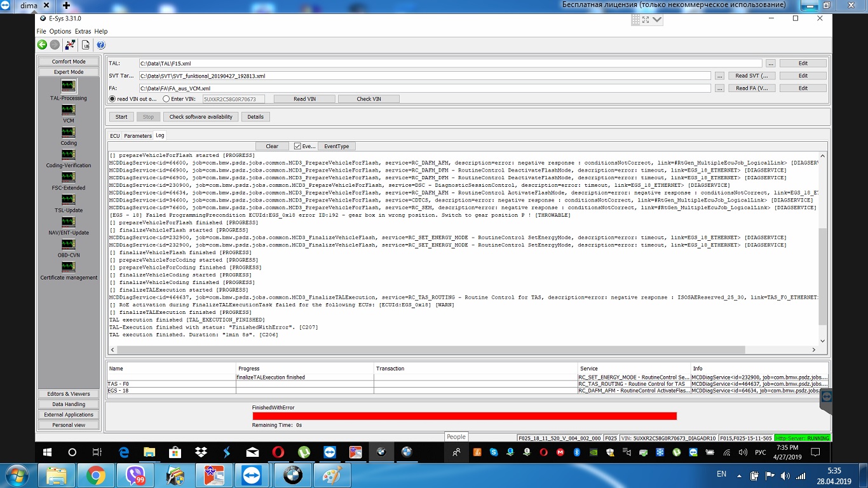
Task: Open Dropbox in the remote taskbar
Action: [x=201, y=452]
